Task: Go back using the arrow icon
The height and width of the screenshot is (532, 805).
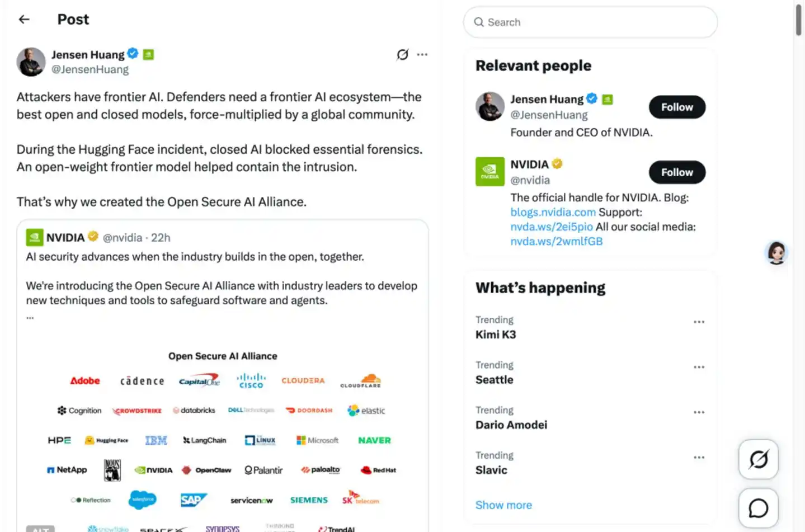Action: click(24, 20)
